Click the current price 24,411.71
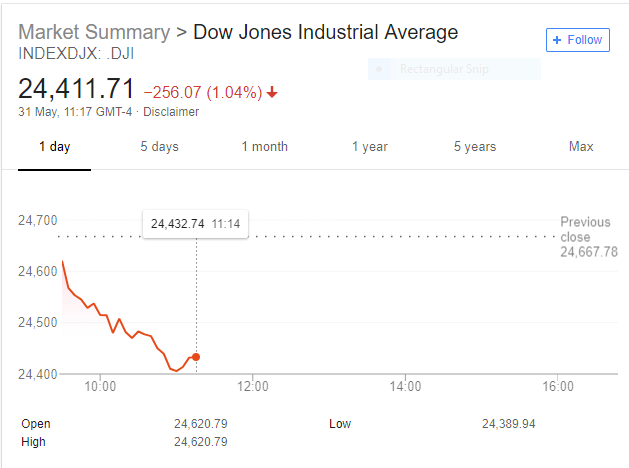 click(x=76, y=91)
